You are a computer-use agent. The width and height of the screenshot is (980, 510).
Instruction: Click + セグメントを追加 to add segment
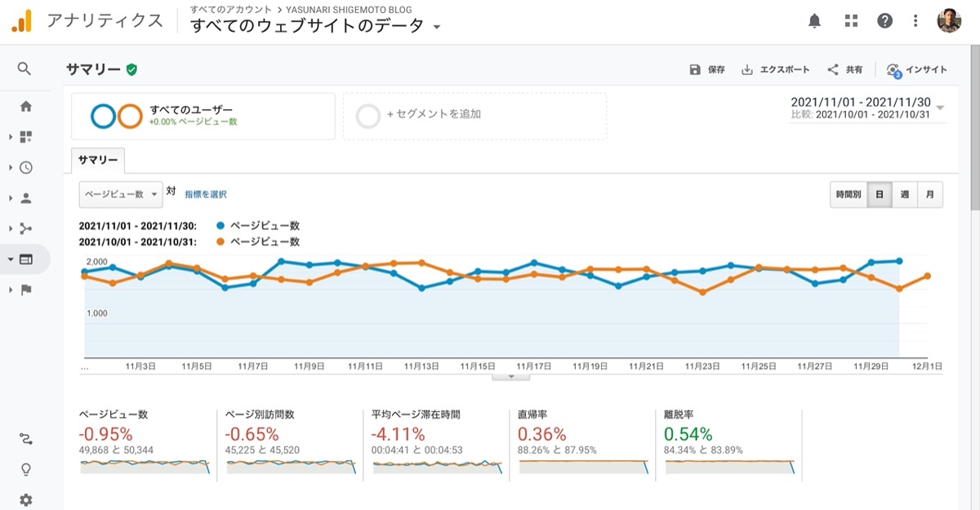point(474,116)
